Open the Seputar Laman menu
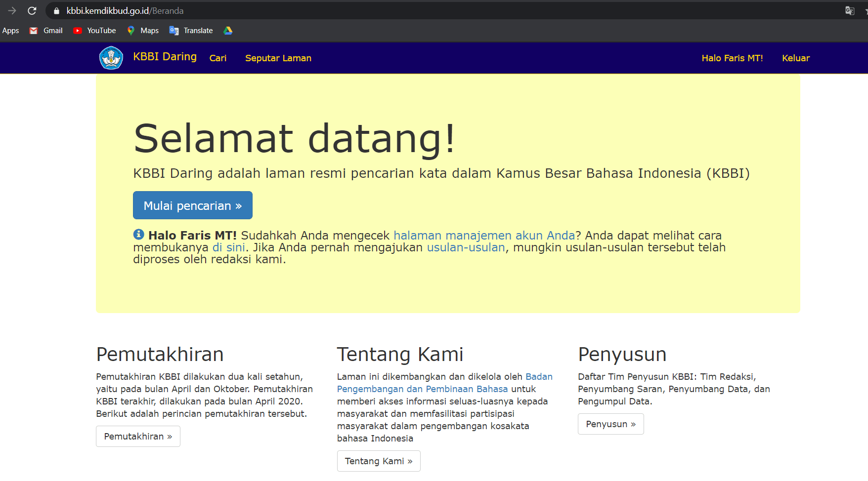868x481 pixels. point(278,58)
